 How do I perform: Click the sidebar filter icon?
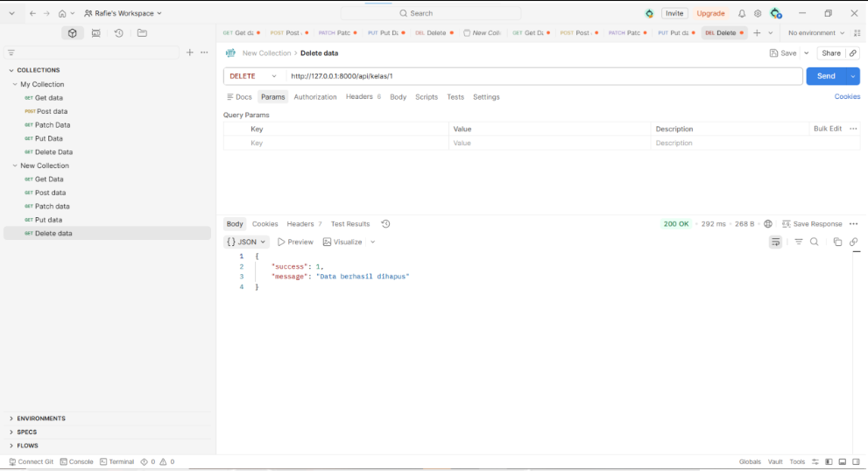click(11, 53)
